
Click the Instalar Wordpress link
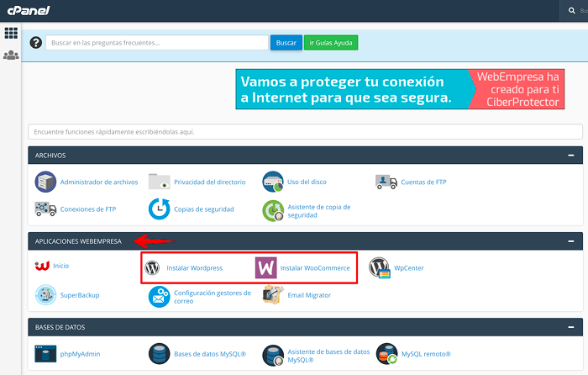[x=194, y=268]
